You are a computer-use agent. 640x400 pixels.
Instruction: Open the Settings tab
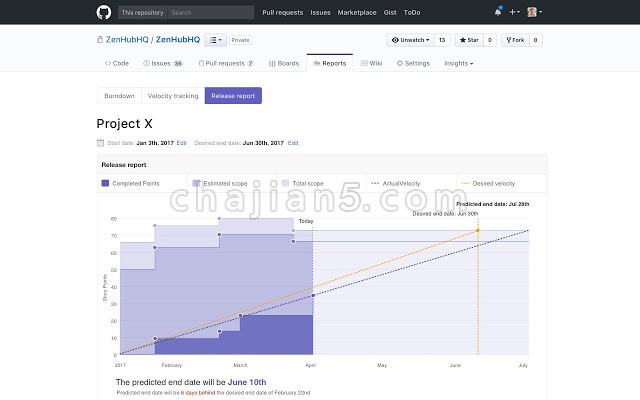(413, 63)
